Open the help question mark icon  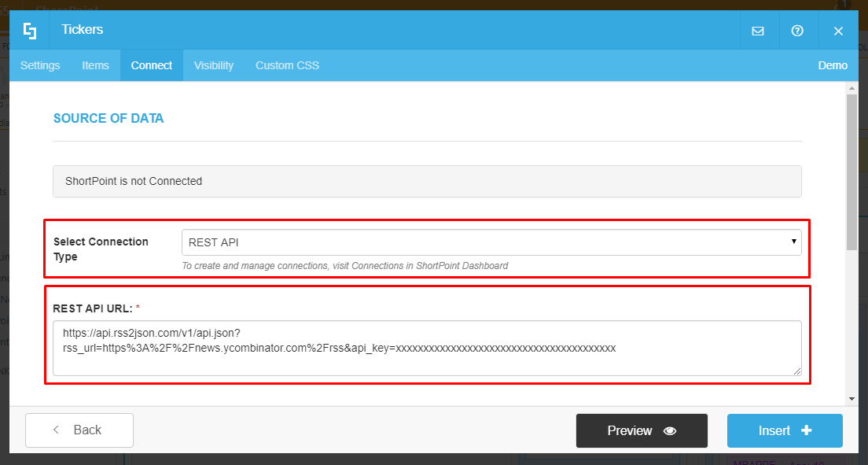pyautogui.click(x=797, y=31)
